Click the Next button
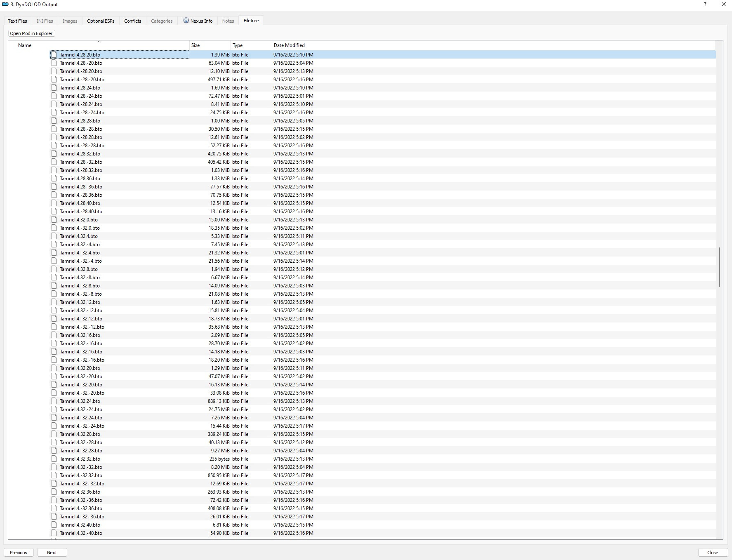The width and height of the screenshot is (732, 560). [x=52, y=553]
